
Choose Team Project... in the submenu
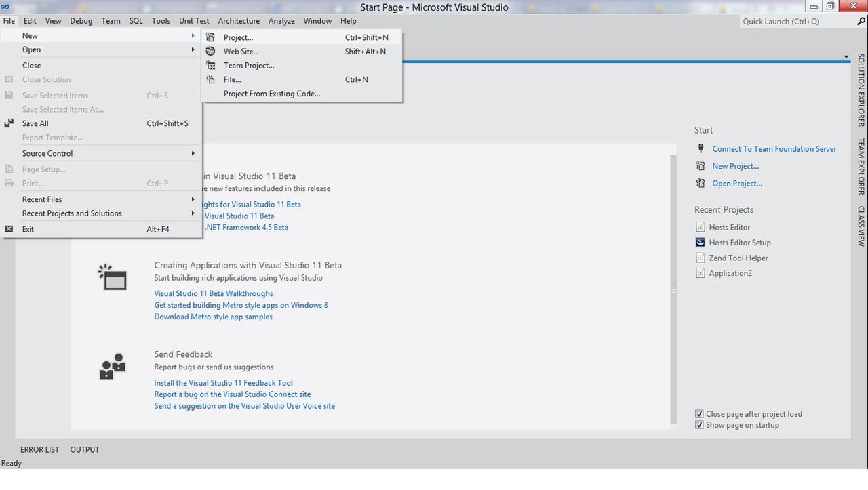click(x=302, y=66)
